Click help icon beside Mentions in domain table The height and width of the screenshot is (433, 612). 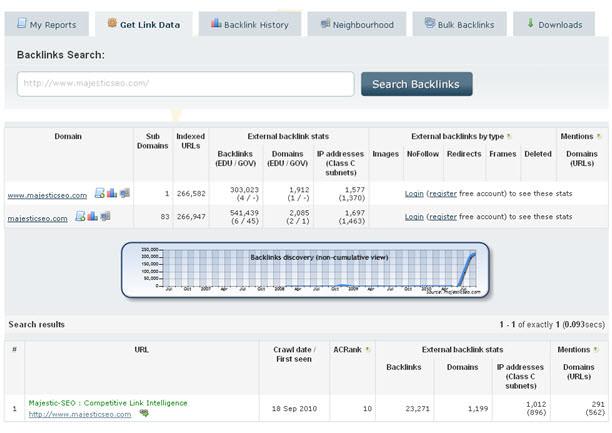599,136
